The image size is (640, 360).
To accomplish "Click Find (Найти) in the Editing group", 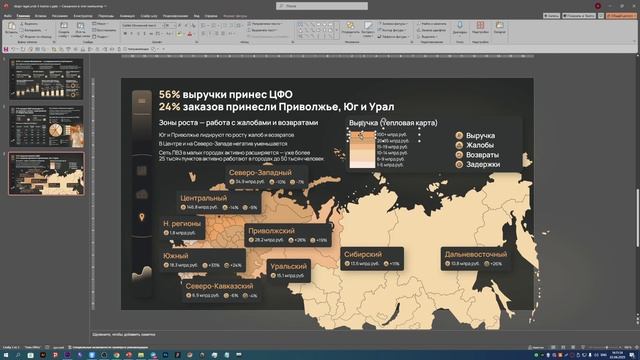I will coord(432,24).
